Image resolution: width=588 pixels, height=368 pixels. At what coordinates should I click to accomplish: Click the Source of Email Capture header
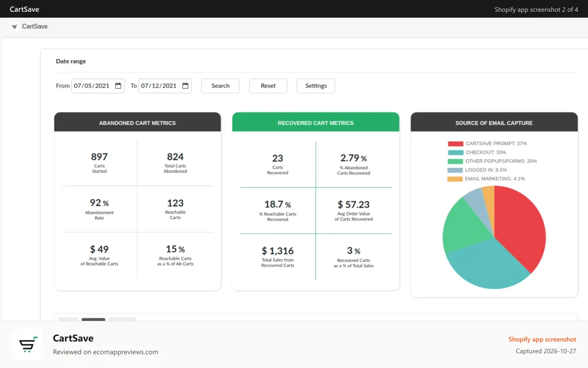[494, 122]
